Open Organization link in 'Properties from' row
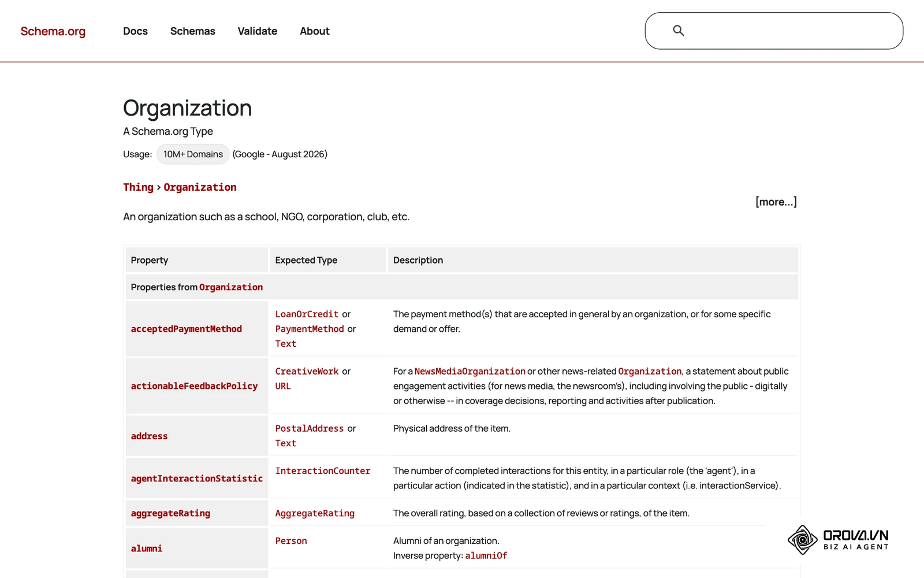924x578 pixels. point(231,287)
